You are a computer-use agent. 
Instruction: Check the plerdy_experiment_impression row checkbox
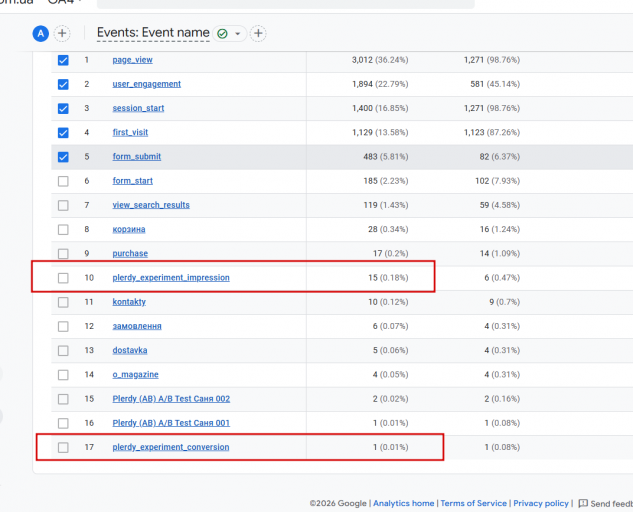63,278
